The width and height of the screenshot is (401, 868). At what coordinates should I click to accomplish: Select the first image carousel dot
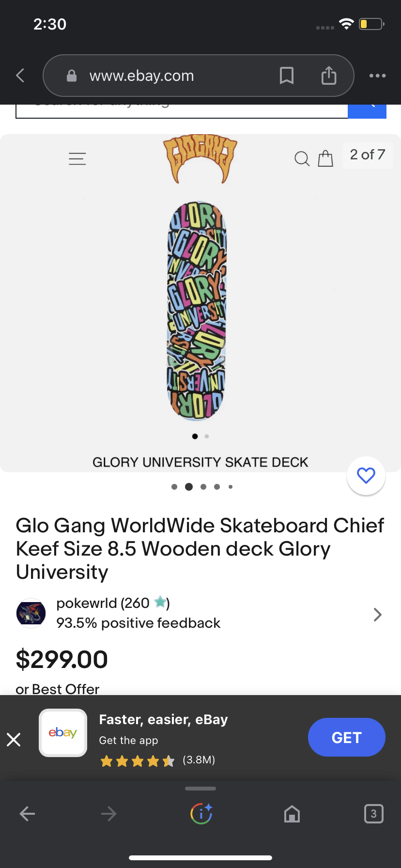pos(174,487)
